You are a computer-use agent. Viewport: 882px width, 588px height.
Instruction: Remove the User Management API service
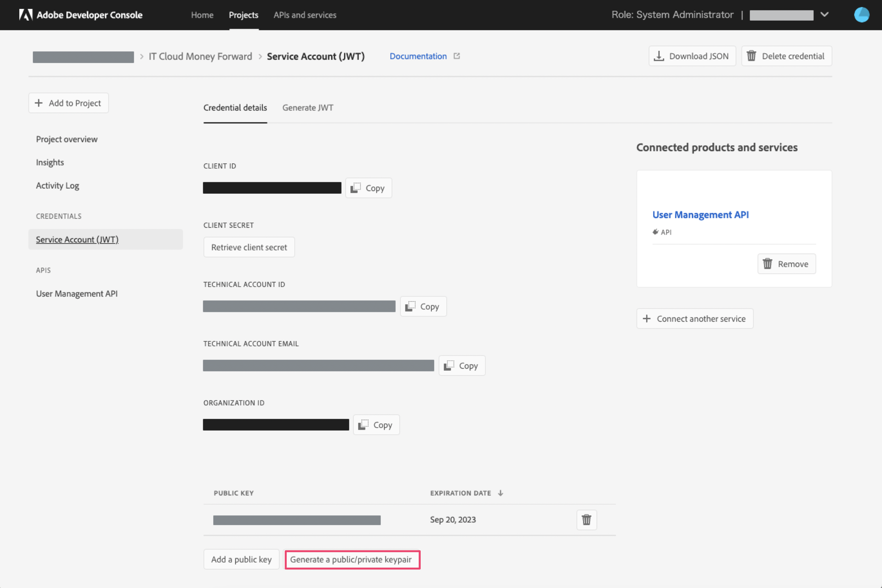pyautogui.click(x=786, y=264)
